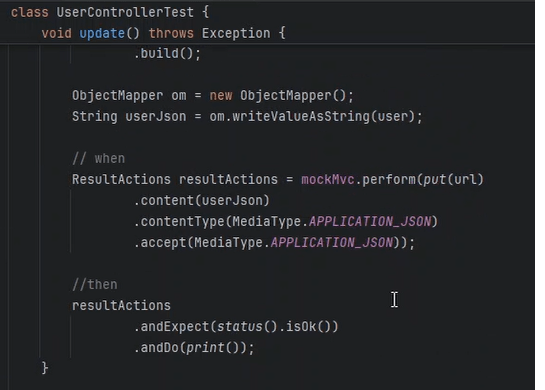The image size is (545, 390).
Task: Click the sticky header line 'class UserControllerTest'
Action: [110, 13]
